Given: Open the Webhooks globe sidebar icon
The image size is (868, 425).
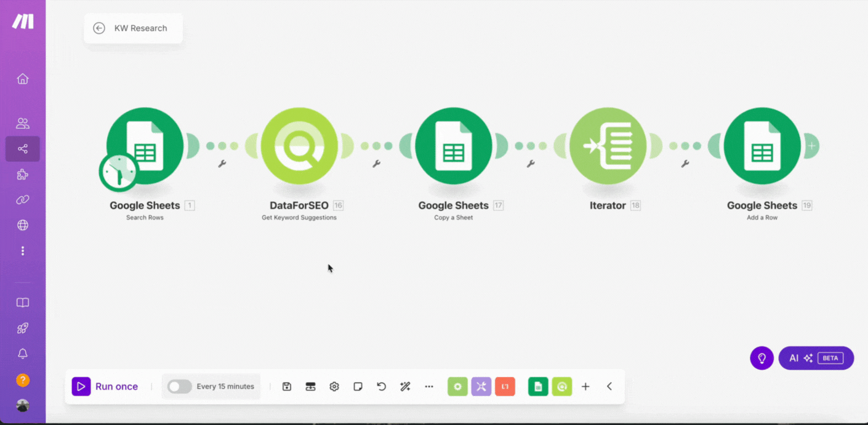Looking at the screenshot, I should [x=23, y=225].
